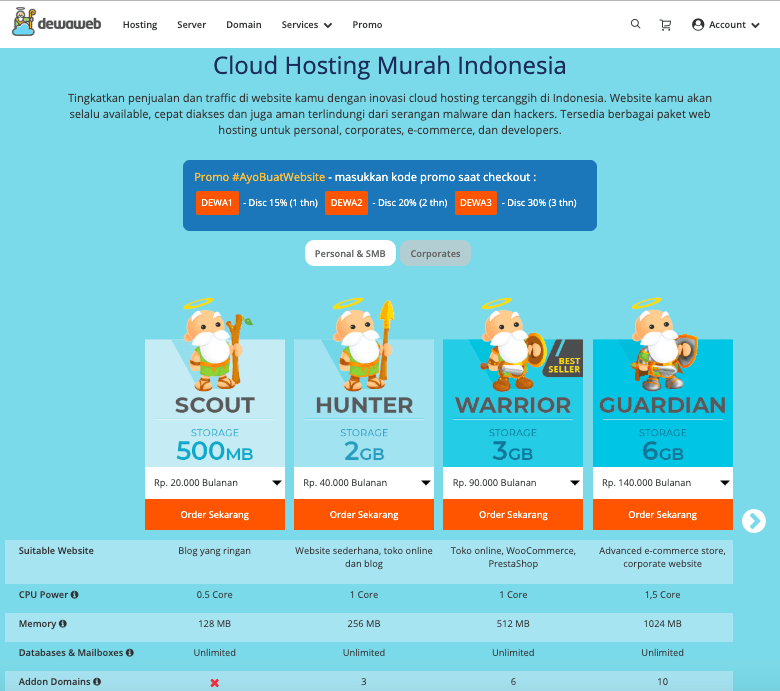Click the '1,5 Core' cell
This screenshot has height=691, width=780.
[x=663, y=594]
